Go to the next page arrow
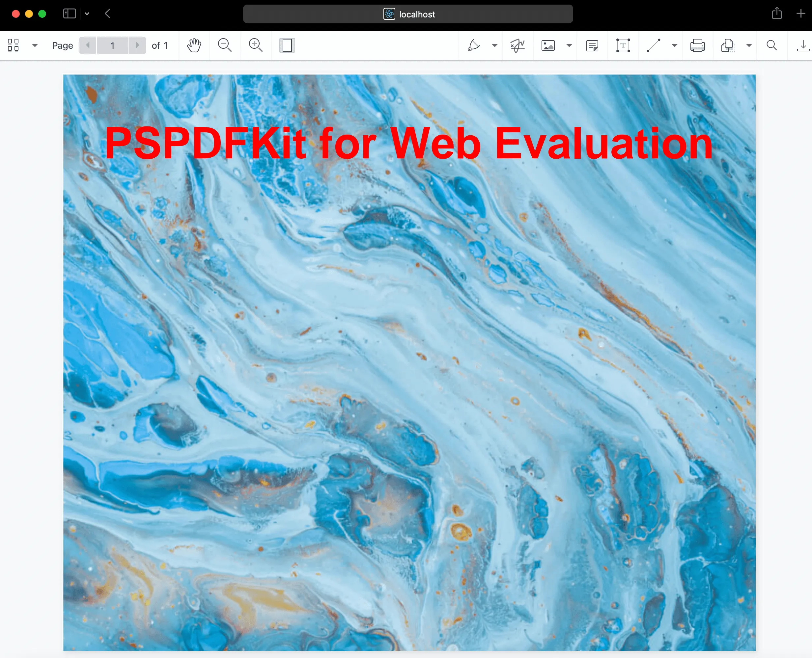 pyautogui.click(x=137, y=45)
